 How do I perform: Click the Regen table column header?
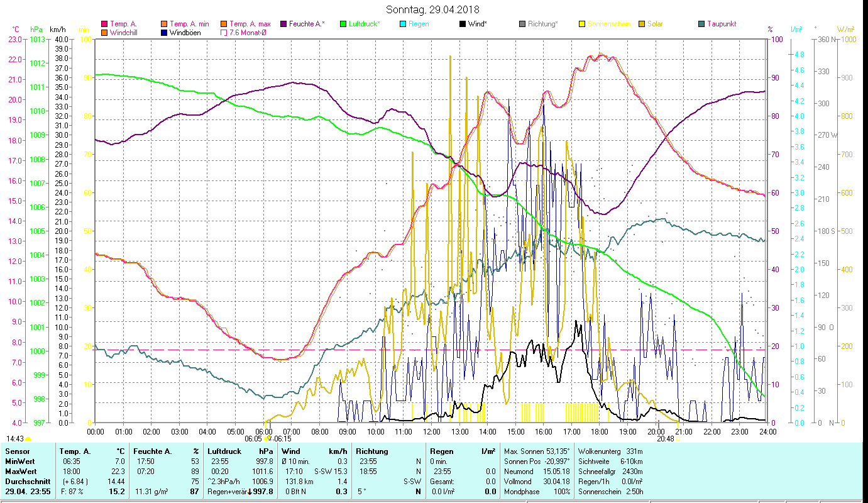[441, 451]
